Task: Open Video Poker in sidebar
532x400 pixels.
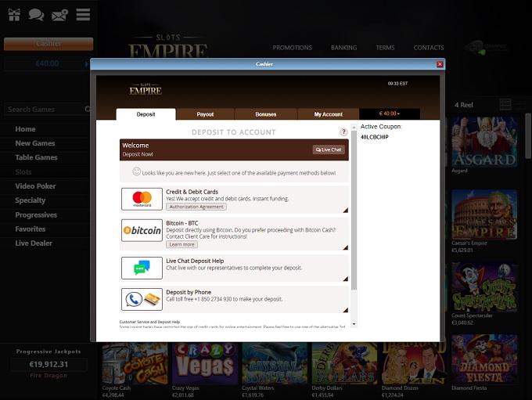Action: (35, 186)
